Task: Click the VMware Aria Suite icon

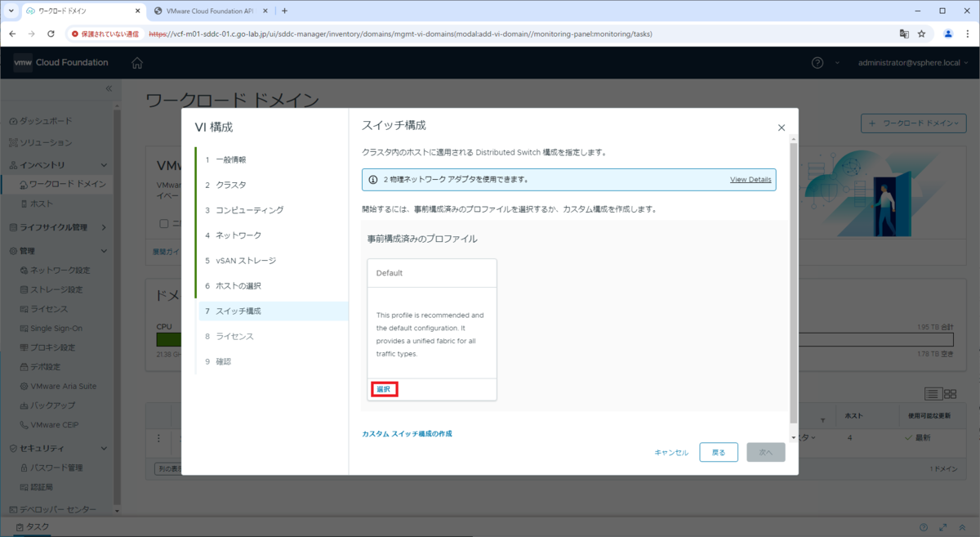Action: 24,386
